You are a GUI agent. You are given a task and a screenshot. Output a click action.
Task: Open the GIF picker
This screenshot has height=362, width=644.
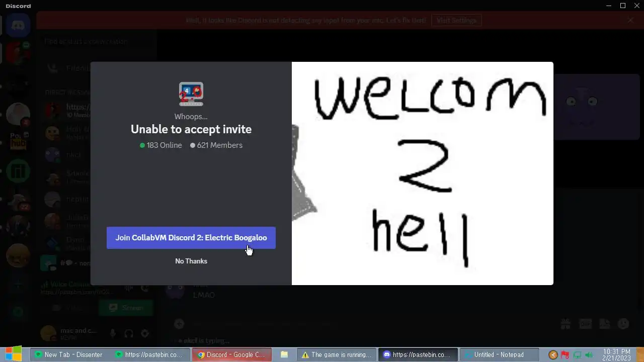(x=585, y=324)
